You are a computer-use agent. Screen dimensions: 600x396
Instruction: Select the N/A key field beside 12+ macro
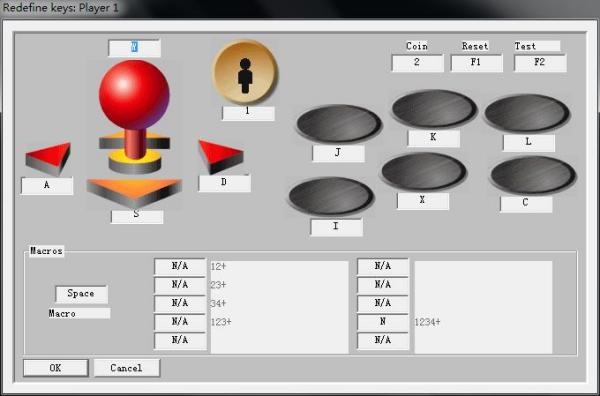180,266
